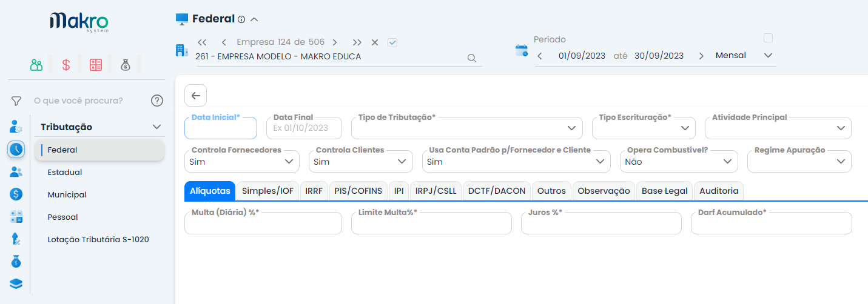Viewport: 868px width, 304px height.
Task: Open the Controla Fornecedores dropdown
Action: [x=242, y=162]
